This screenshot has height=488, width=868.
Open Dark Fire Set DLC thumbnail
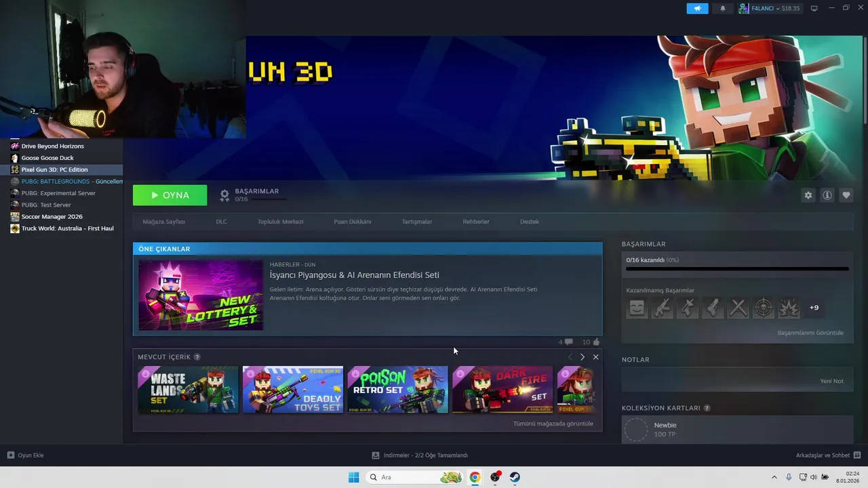click(502, 390)
